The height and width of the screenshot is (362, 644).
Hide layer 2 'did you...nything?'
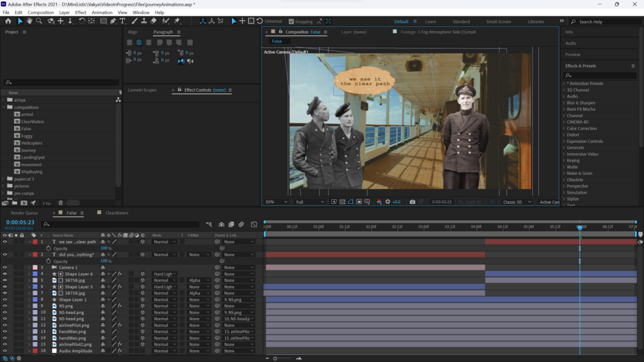[x=5, y=254]
